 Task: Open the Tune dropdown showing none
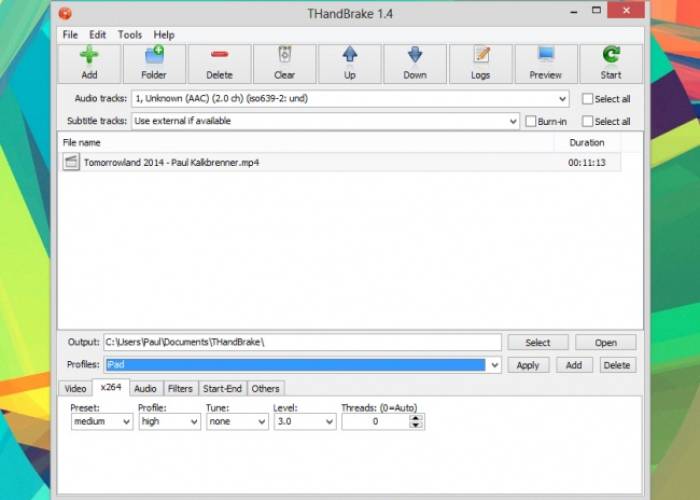point(237,421)
